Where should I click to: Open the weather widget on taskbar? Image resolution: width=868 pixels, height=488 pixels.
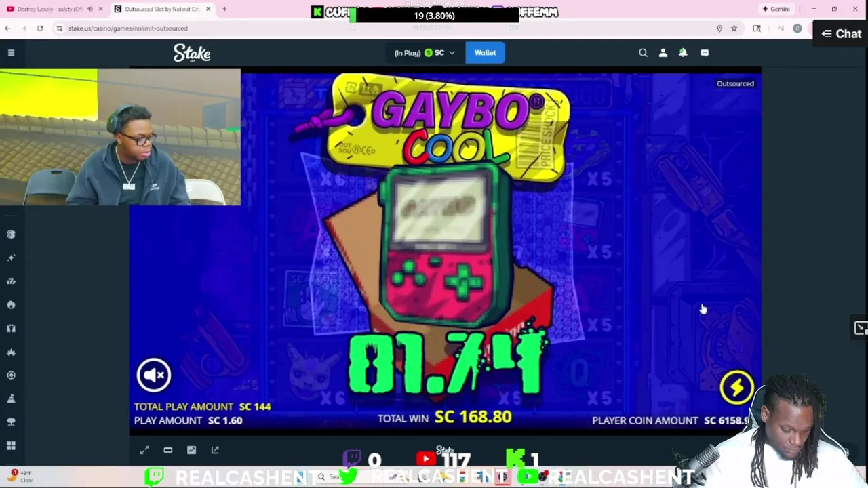click(x=20, y=476)
